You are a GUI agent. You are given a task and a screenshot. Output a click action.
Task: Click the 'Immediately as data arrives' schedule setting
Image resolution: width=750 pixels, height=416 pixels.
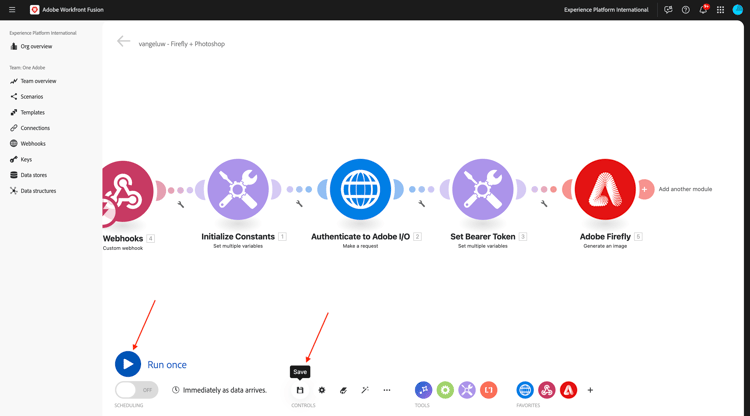pos(219,390)
